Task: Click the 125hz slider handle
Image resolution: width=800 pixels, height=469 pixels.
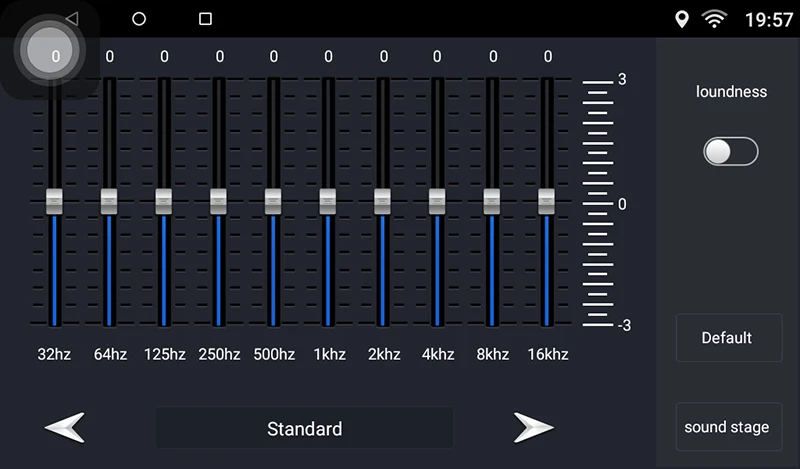Action: point(164,202)
